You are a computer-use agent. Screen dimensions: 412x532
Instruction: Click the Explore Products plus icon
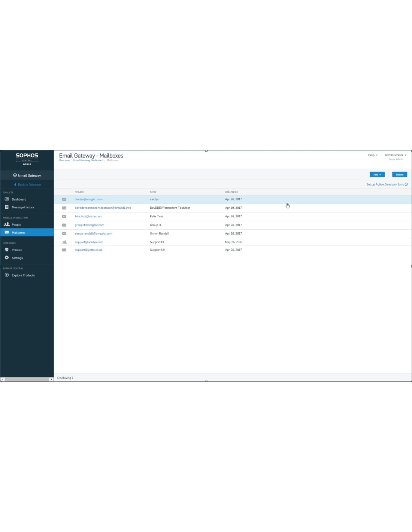point(7,275)
